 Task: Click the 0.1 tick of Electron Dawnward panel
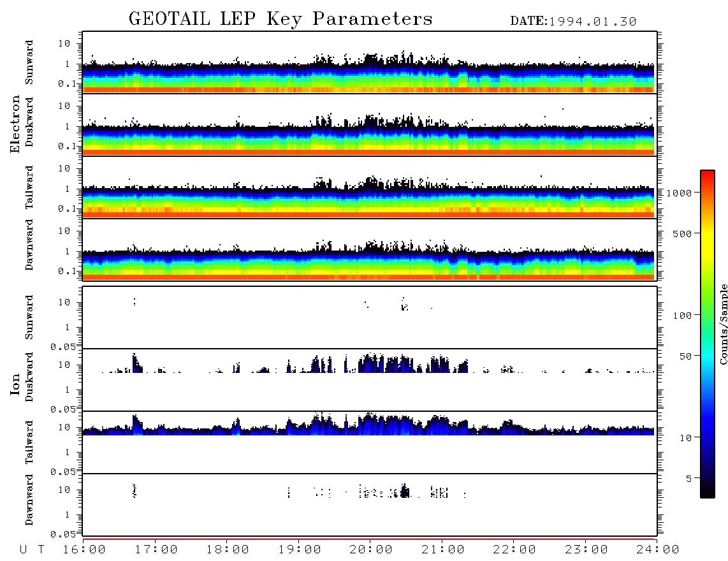point(68,271)
